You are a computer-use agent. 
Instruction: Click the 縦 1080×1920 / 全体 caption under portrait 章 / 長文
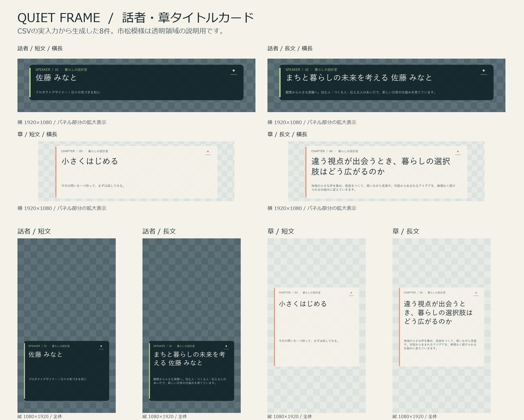pos(414,416)
